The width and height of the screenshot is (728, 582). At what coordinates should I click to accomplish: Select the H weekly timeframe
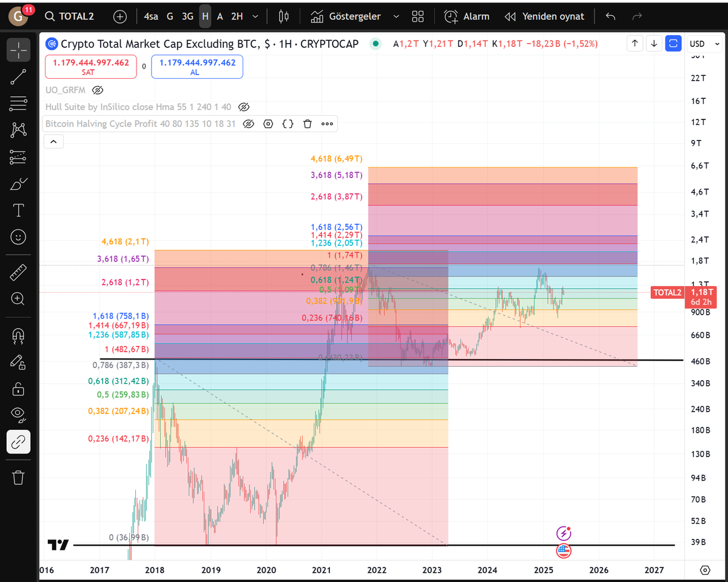click(205, 16)
